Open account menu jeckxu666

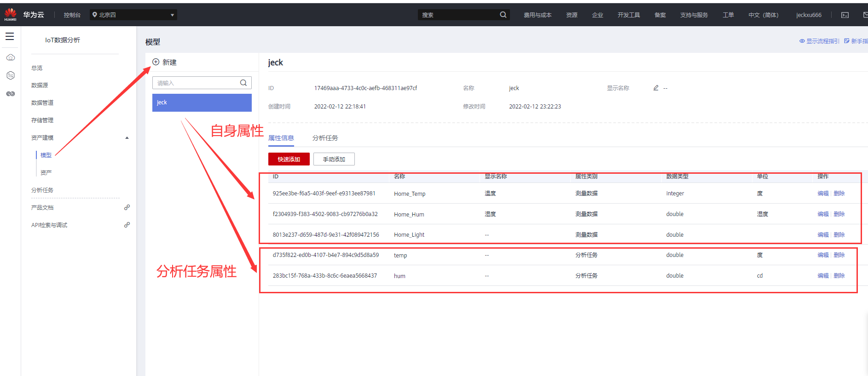[x=809, y=15]
